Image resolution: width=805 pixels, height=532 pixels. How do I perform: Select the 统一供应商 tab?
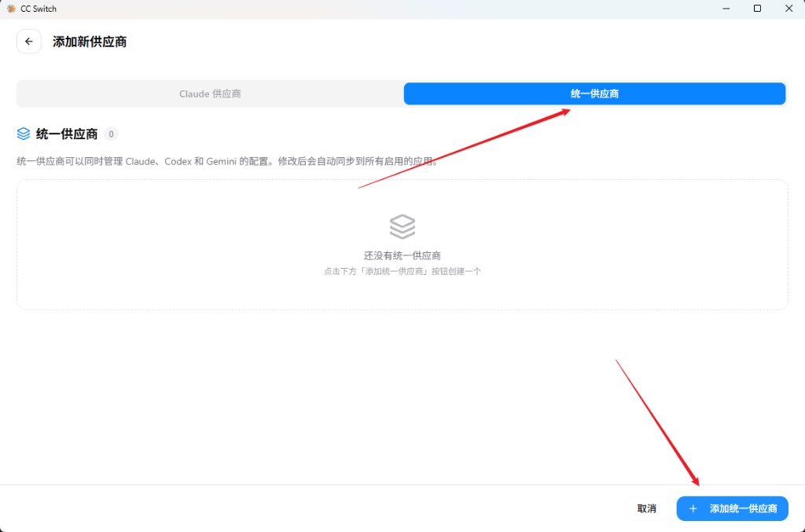click(x=594, y=94)
